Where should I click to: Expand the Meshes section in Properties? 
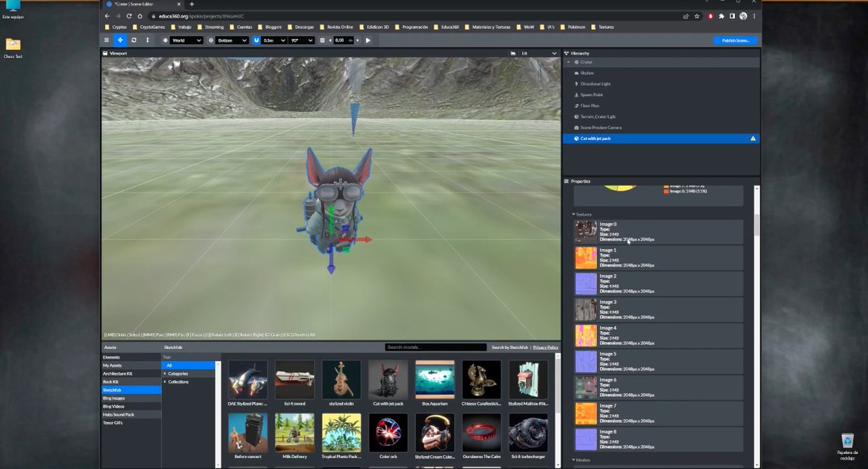coord(582,460)
